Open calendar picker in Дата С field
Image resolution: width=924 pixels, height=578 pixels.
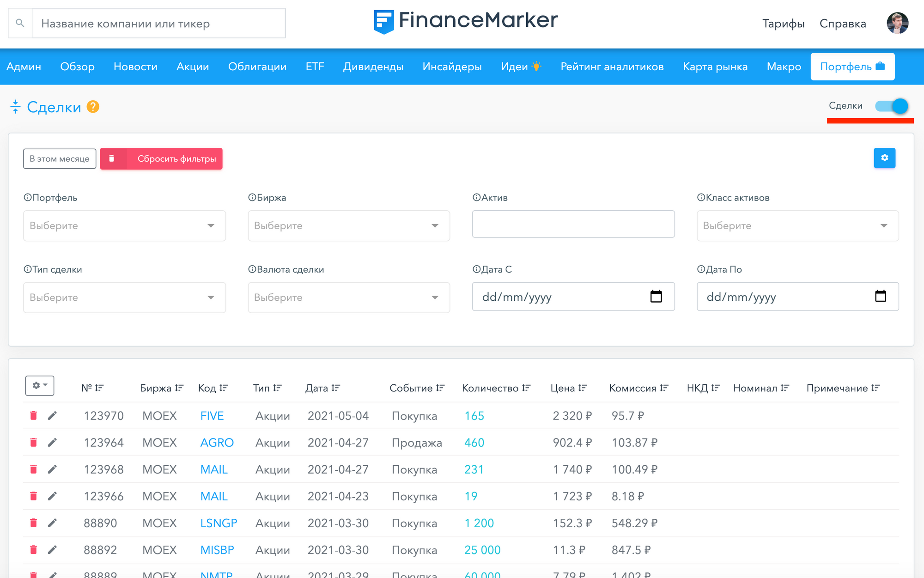(656, 296)
